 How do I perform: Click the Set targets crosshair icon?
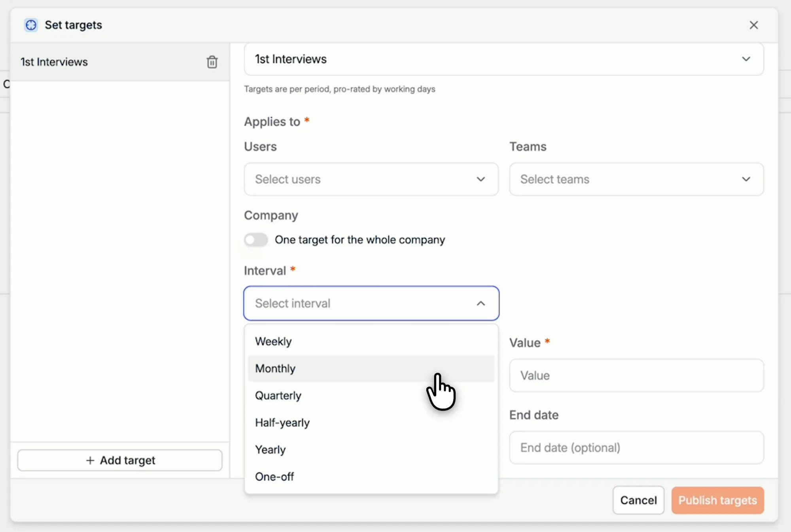pyautogui.click(x=31, y=25)
